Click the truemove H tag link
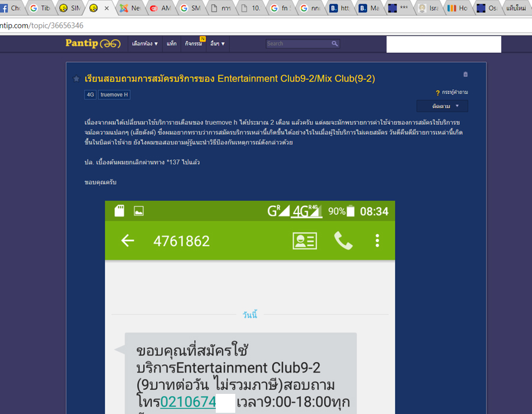Viewport: 532px width, 414px height. coord(114,95)
